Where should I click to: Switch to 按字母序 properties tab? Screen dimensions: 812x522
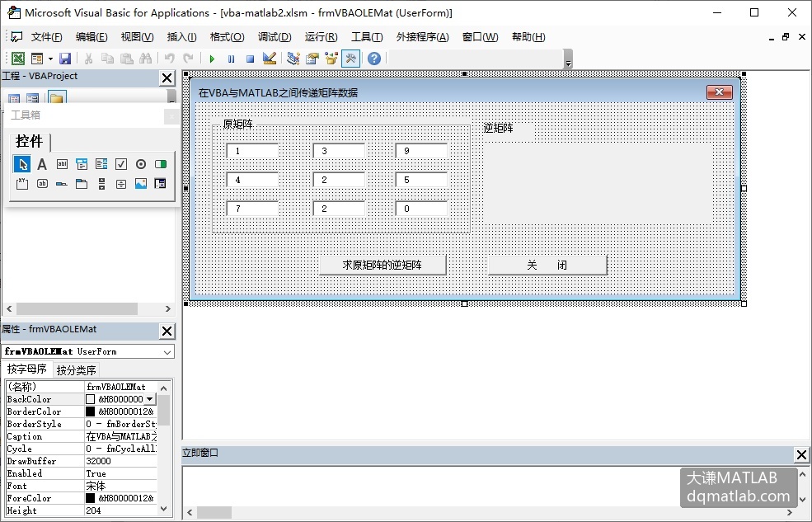point(27,369)
